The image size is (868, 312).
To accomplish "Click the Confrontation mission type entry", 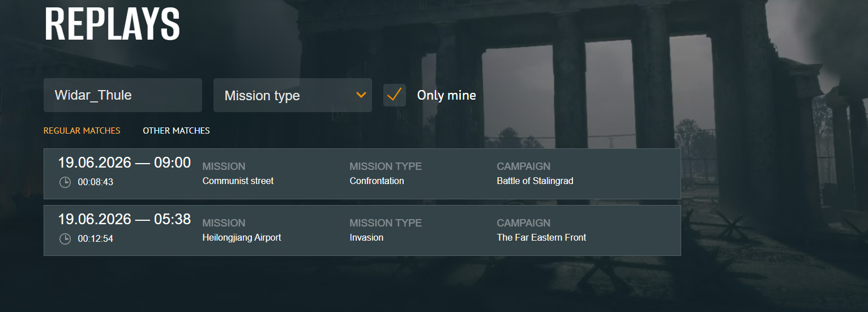I will pos(377,181).
